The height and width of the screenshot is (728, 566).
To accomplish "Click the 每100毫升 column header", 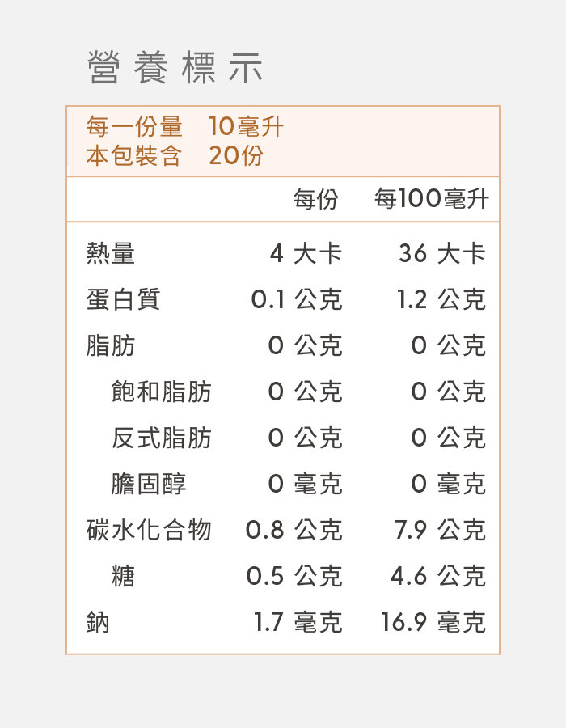I will tap(432, 199).
